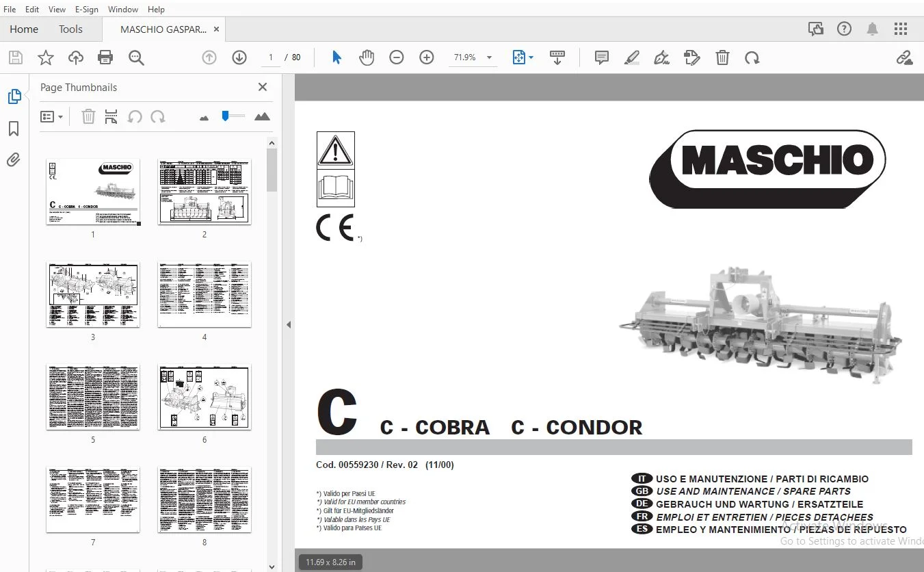Zoom out with minus icon
The image size is (924, 572).
pyautogui.click(x=397, y=57)
